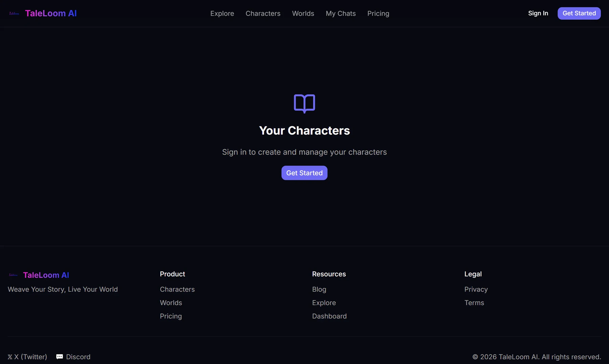This screenshot has width=609, height=364.
Task: Open the Explore page from top navigation
Action: [x=222, y=14]
